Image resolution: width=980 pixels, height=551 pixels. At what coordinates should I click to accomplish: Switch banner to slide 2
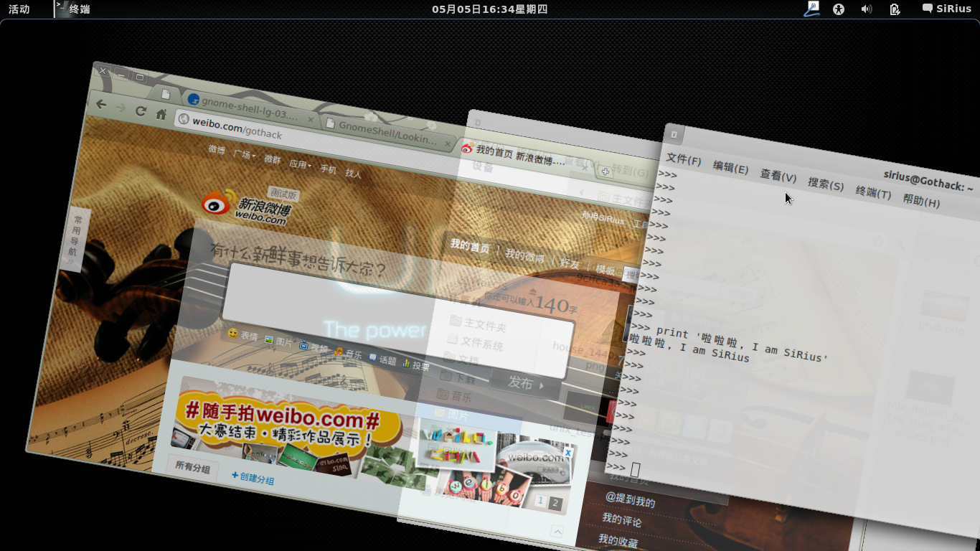555,503
